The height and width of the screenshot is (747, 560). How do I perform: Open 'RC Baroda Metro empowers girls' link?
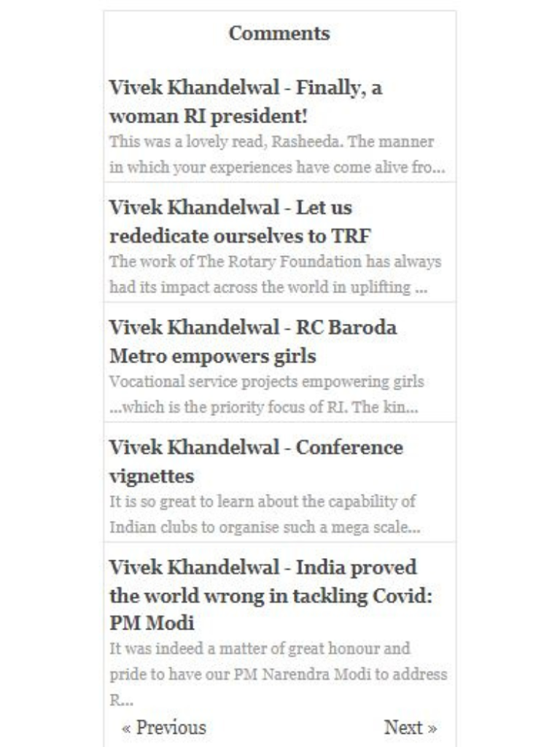click(253, 341)
